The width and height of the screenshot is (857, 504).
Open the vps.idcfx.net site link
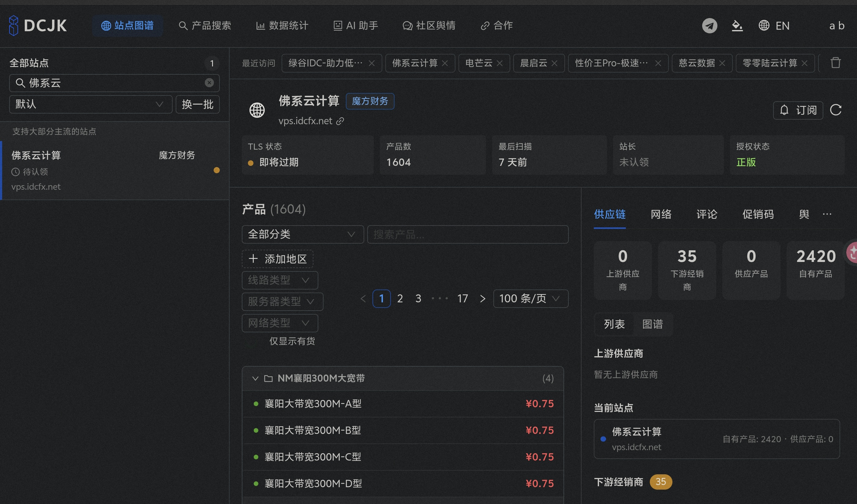(305, 121)
